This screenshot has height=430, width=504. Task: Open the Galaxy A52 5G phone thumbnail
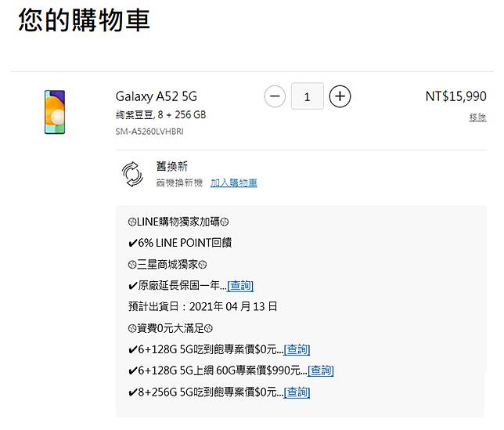point(55,112)
